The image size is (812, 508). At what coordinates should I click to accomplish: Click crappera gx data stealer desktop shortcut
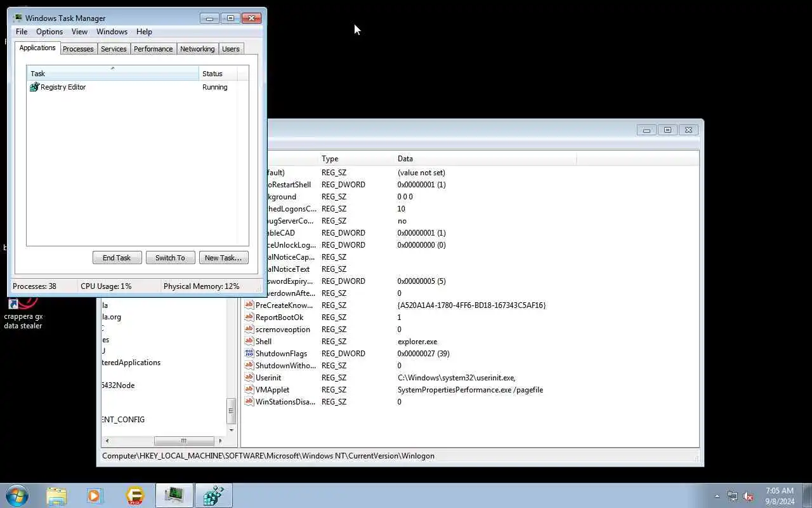pos(23,313)
